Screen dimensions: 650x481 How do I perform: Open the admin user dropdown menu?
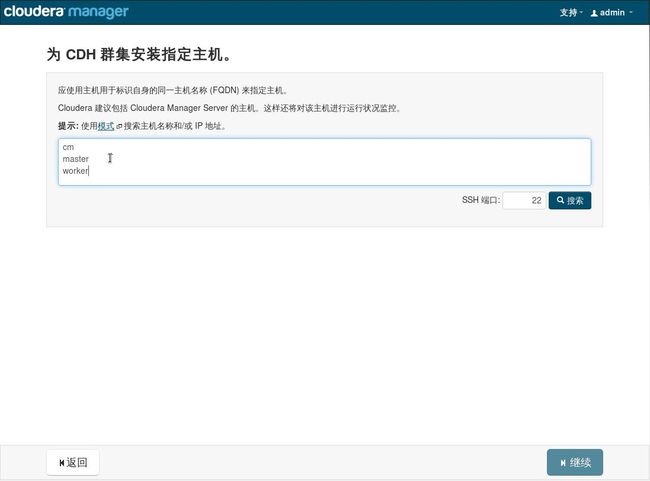[x=611, y=12]
